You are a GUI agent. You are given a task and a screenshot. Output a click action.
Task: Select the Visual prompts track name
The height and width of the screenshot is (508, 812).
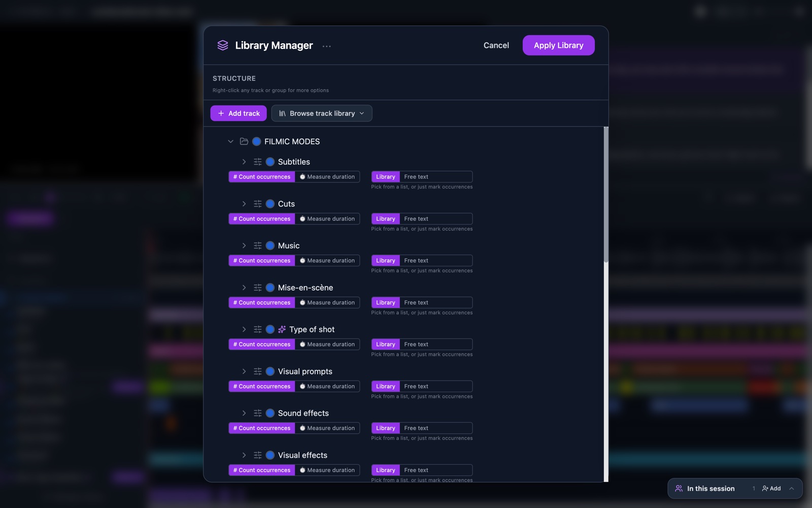click(x=305, y=371)
